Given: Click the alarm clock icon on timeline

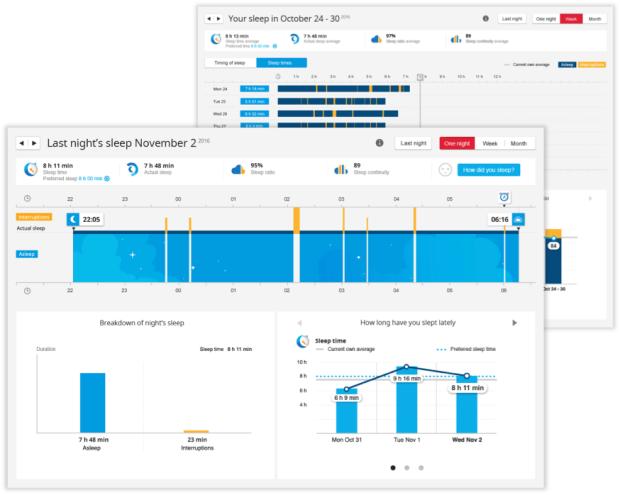Looking at the screenshot, I should 504,197.
